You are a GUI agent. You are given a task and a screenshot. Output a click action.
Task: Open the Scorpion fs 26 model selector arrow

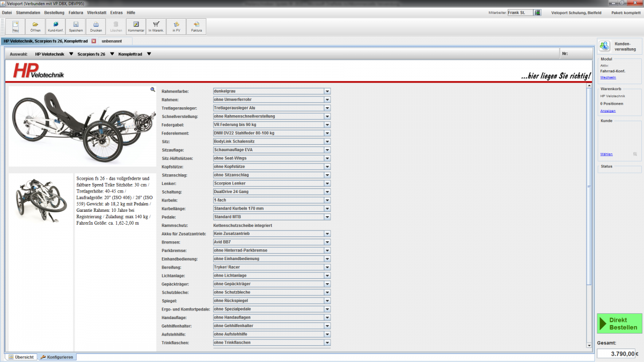click(x=112, y=54)
